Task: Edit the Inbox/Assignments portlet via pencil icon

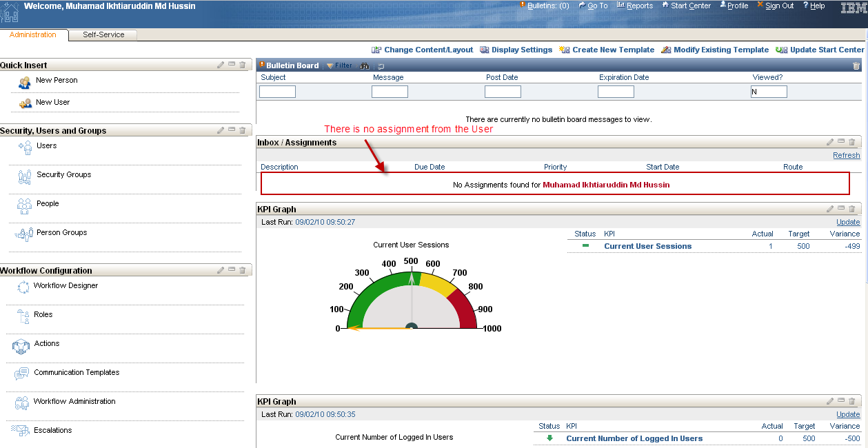Action: 830,141
